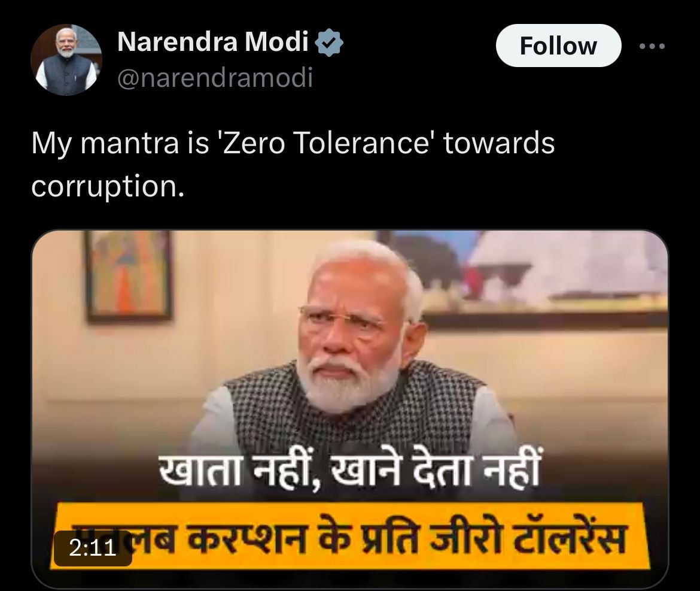Click the word 'mantra' in the tweet

tap(129, 144)
